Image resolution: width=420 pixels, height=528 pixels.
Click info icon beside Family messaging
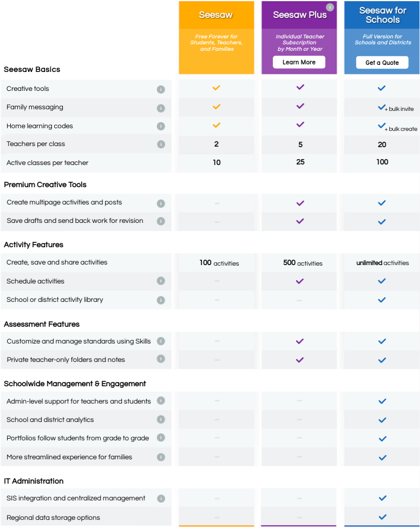161,108
